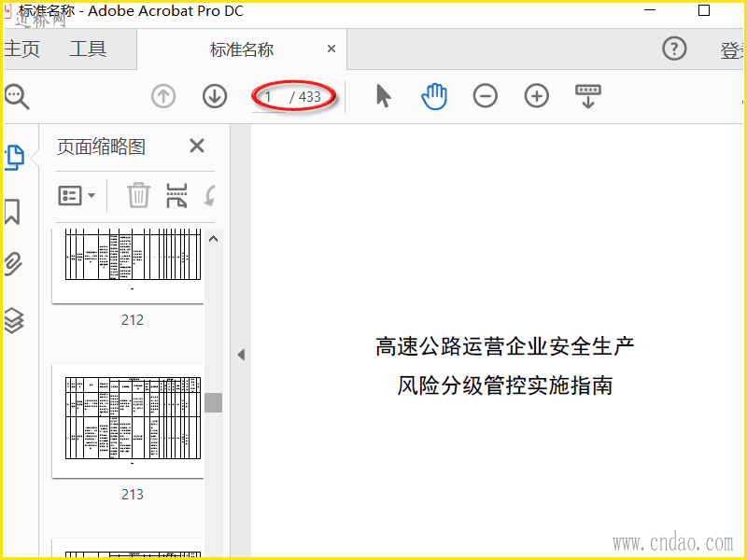Viewport: 747px width, 560px height.
Task: Collapse the left navigation pane arrow
Action: [x=241, y=355]
